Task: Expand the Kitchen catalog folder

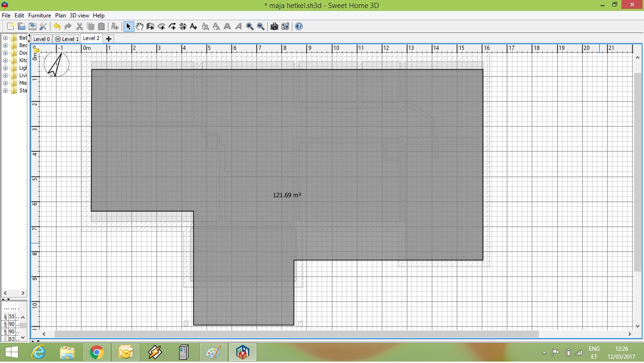Action: click(6, 60)
